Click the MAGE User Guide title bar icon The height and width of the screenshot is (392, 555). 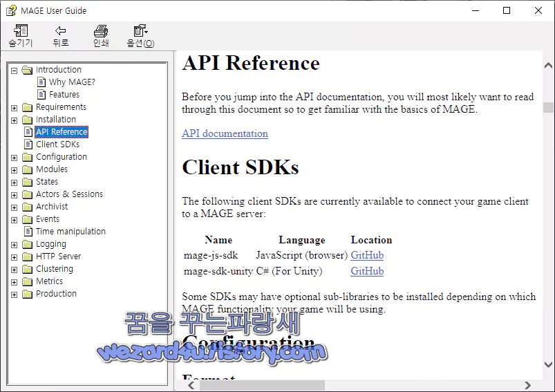coord(11,10)
